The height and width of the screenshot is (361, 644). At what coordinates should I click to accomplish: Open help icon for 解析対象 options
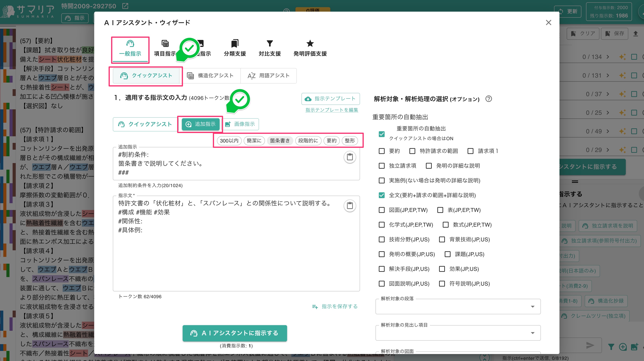(489, 99)
